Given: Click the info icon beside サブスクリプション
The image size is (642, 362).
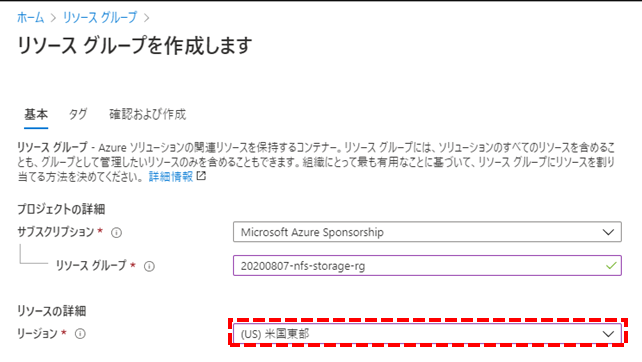Looking at the screenshot, I should click(117, 233).
